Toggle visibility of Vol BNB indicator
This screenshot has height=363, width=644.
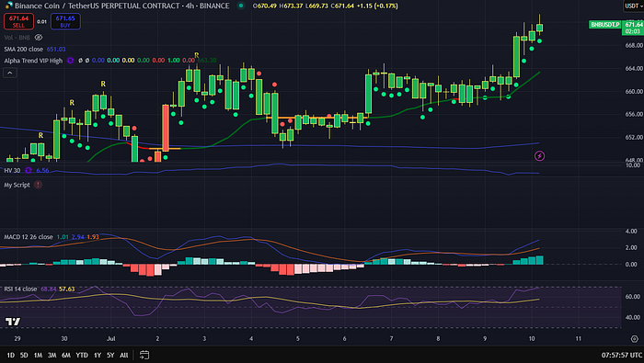(x=39, y=38)
